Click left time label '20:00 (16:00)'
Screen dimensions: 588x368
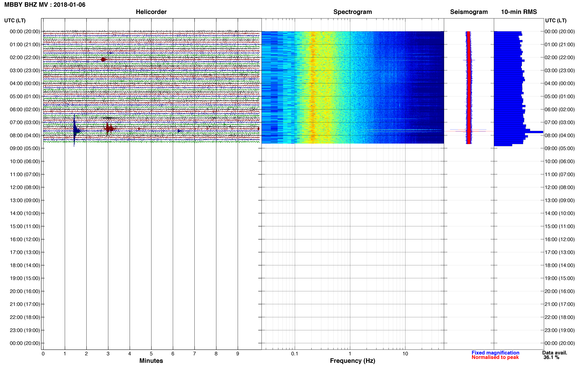point(25,291)
